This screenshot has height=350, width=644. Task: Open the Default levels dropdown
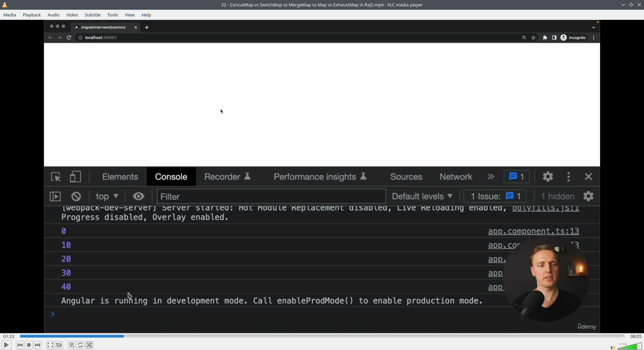(x=422, y=196)
